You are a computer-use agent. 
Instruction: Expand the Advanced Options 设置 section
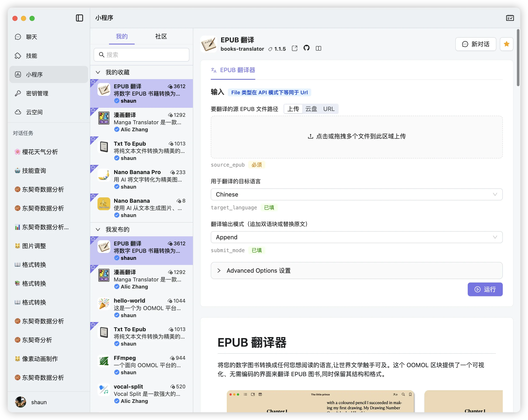point(258,271)
